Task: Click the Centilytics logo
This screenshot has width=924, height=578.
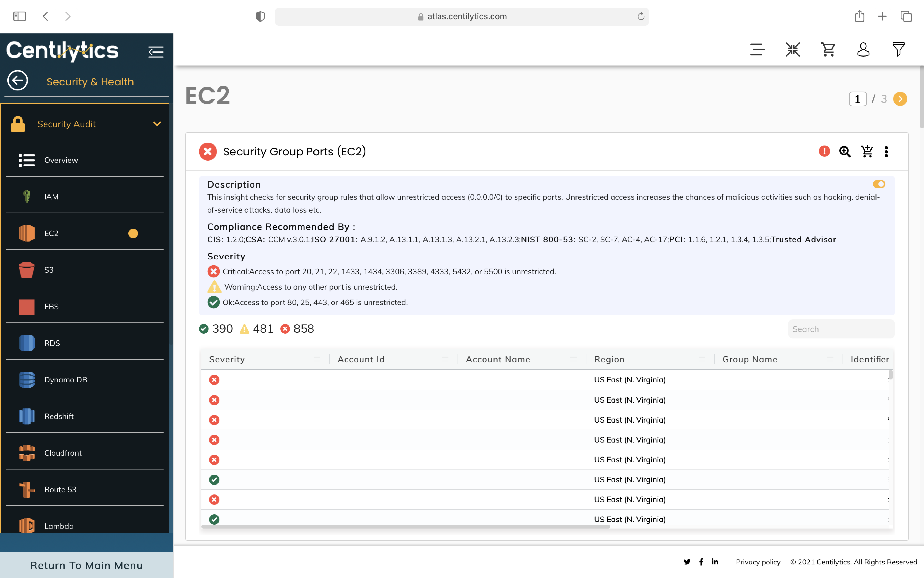Action: (63, 51)
